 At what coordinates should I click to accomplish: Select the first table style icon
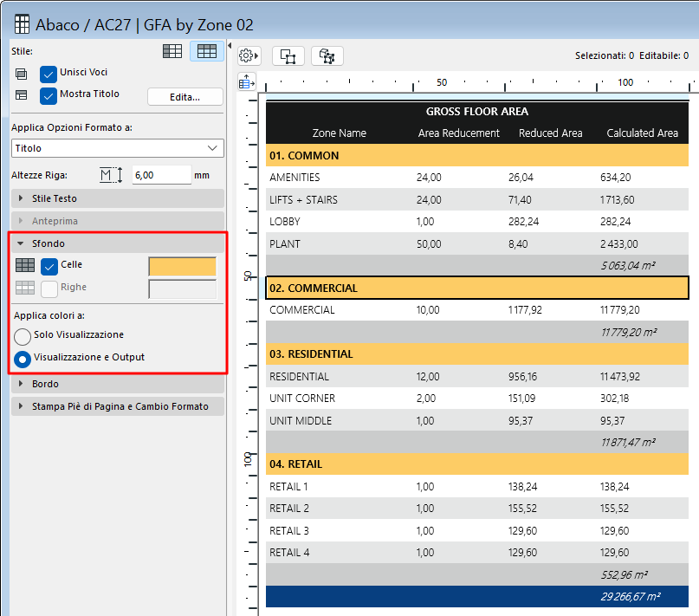172,51
